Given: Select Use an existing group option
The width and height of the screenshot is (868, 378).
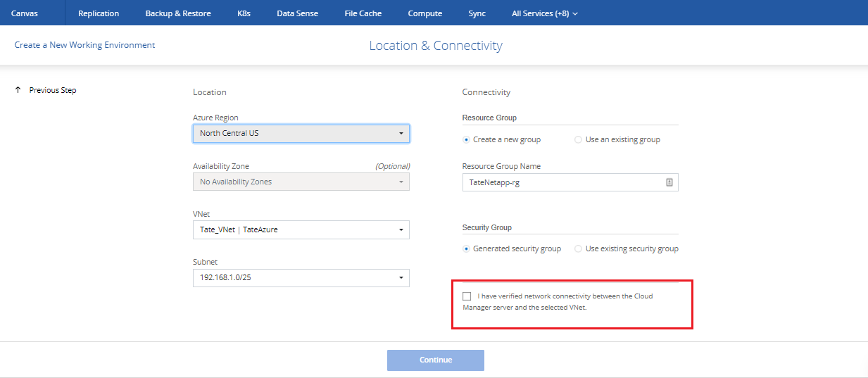Looking at the screenshot, I should [x=579, y=139].
